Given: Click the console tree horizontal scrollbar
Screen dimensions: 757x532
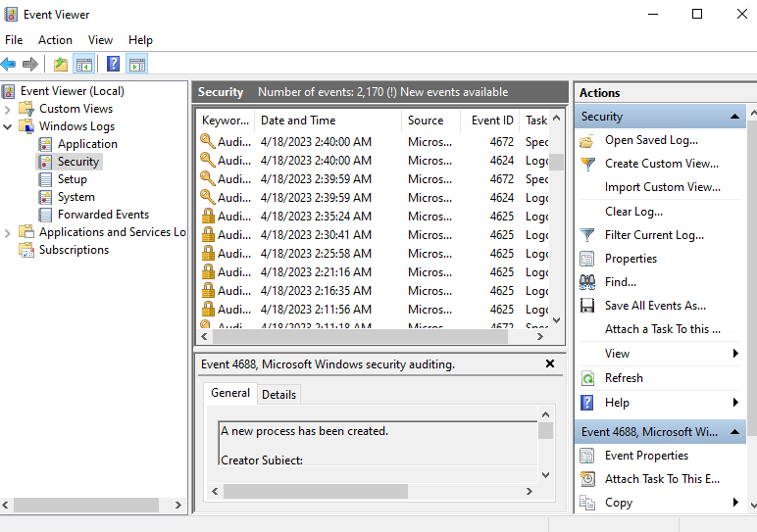Looking at the screenshot, I should point(86,505).
